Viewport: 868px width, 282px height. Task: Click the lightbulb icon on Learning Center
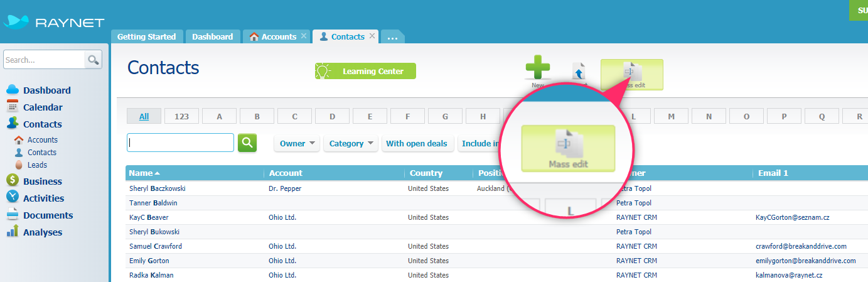pyautogui.click(x=323, y=71)
